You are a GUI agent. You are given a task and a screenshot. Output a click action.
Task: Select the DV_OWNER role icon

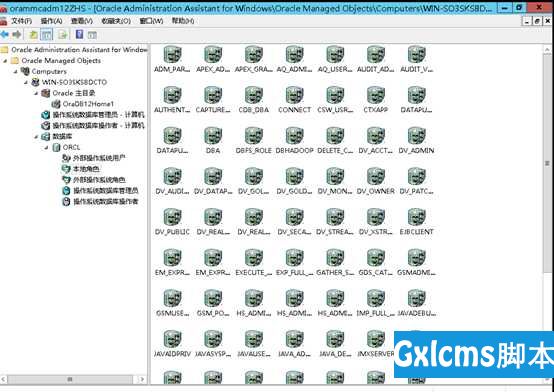click(x=376, y=177)
